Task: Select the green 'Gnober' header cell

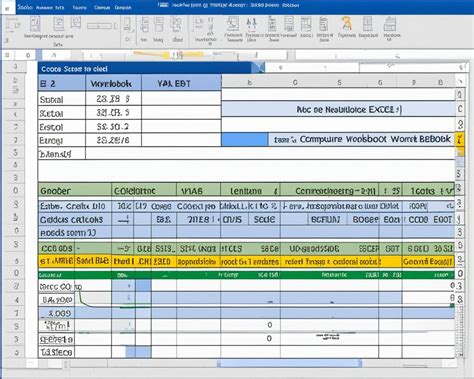Action: tap(75, 191)
